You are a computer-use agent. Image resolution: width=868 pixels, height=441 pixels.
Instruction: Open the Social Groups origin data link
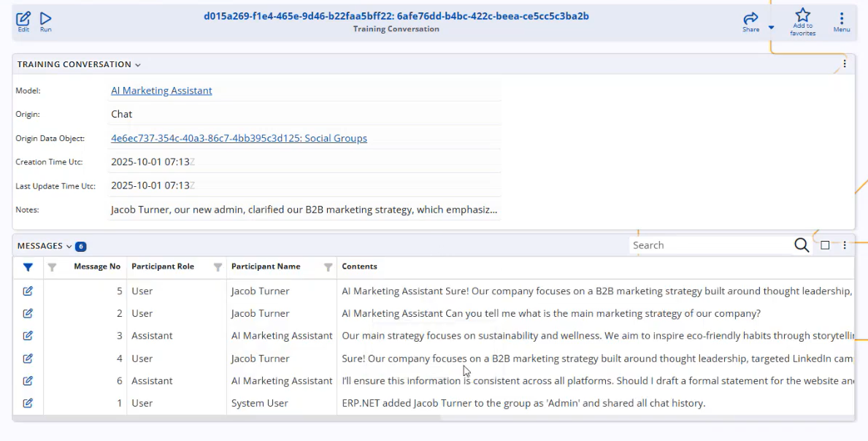[239, 138]
